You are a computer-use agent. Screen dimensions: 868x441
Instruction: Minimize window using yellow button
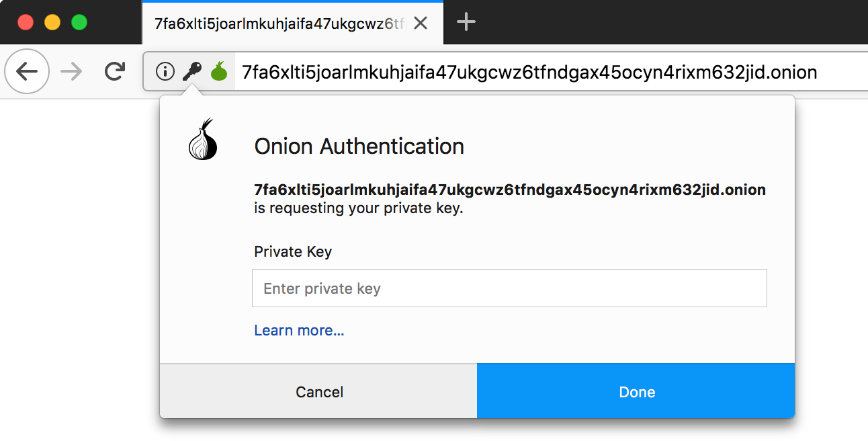[x=52, y=22]
